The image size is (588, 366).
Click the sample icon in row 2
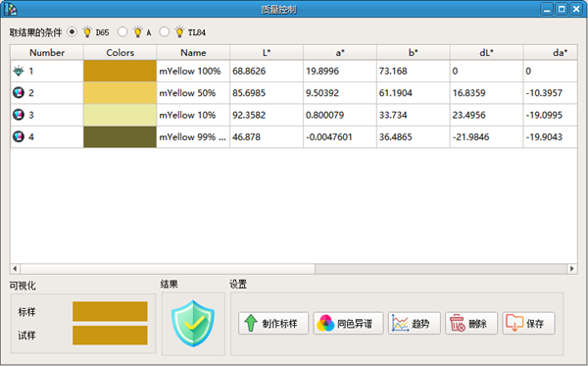click(19, 92)
